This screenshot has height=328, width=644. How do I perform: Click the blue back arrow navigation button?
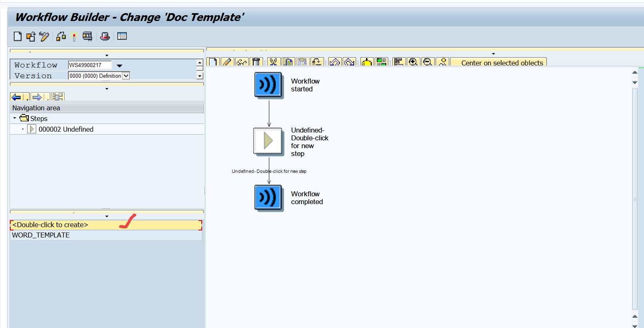point(17,97)
